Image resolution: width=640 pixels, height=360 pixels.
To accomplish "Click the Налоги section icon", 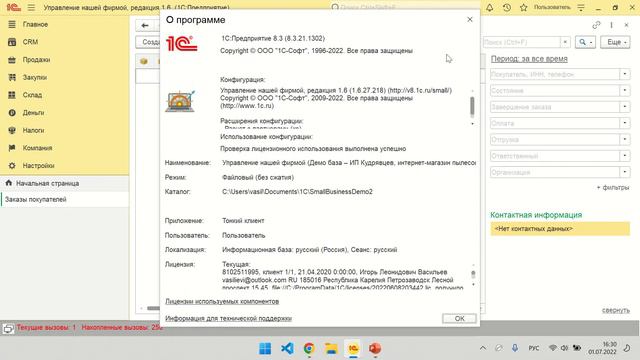I will pos(12,130).
